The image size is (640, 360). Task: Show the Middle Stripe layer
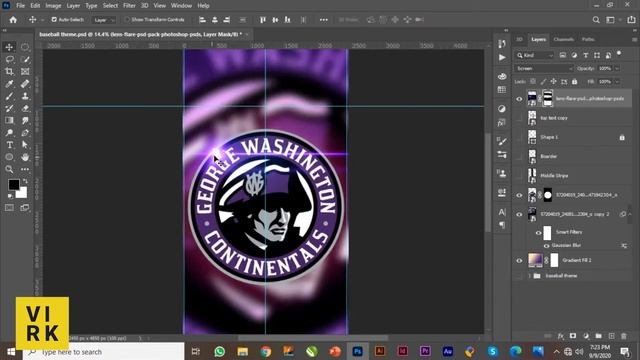click(519, 176)
